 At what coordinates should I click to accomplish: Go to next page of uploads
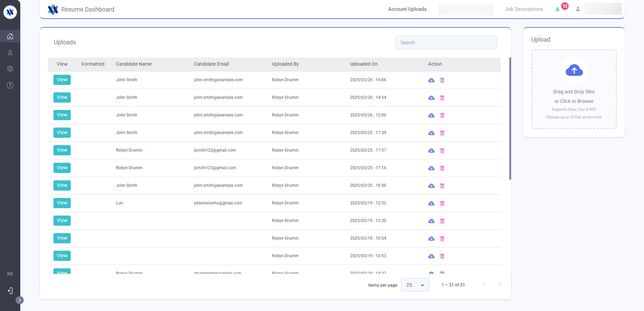pos(500,285)
